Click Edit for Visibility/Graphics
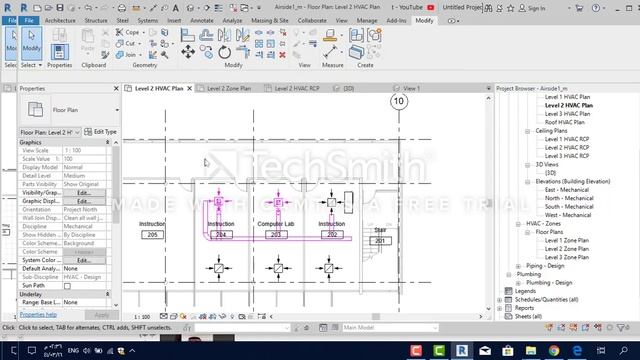The image size is (640, 360). click(x=84, y=193)
